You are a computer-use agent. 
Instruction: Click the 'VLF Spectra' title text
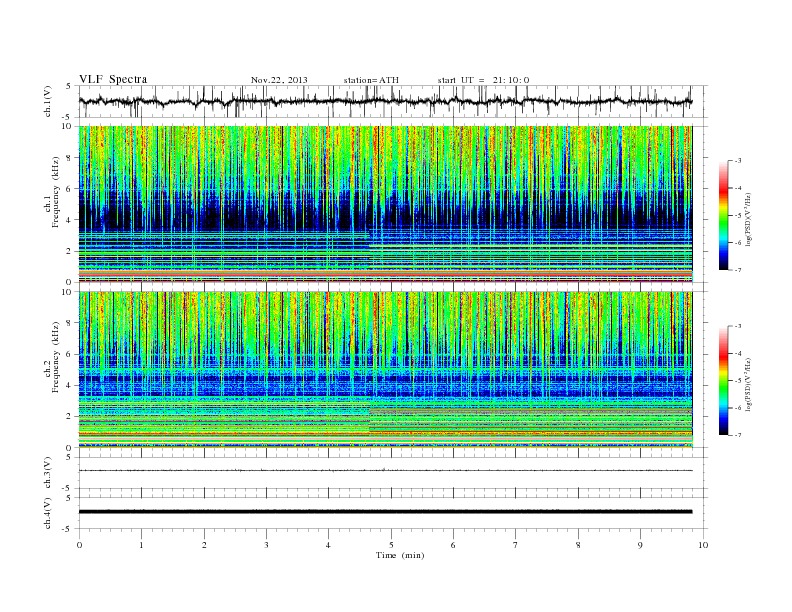(113, 79)
